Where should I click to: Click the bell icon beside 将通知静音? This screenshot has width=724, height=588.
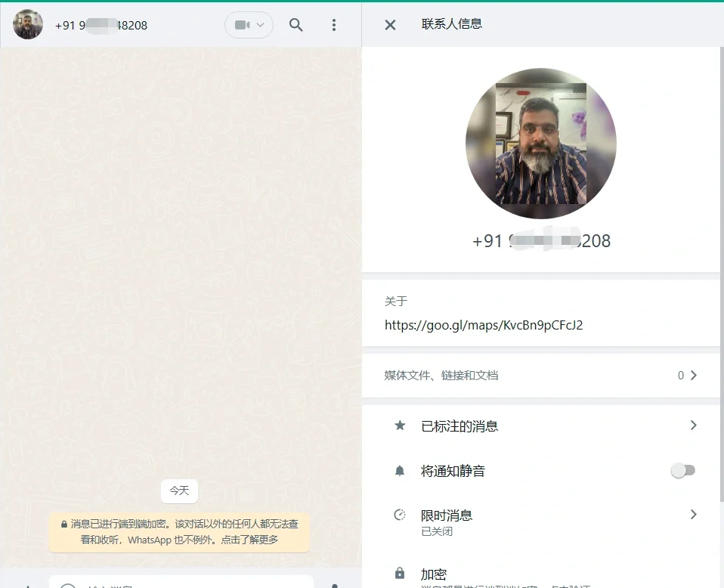[400, 469]
